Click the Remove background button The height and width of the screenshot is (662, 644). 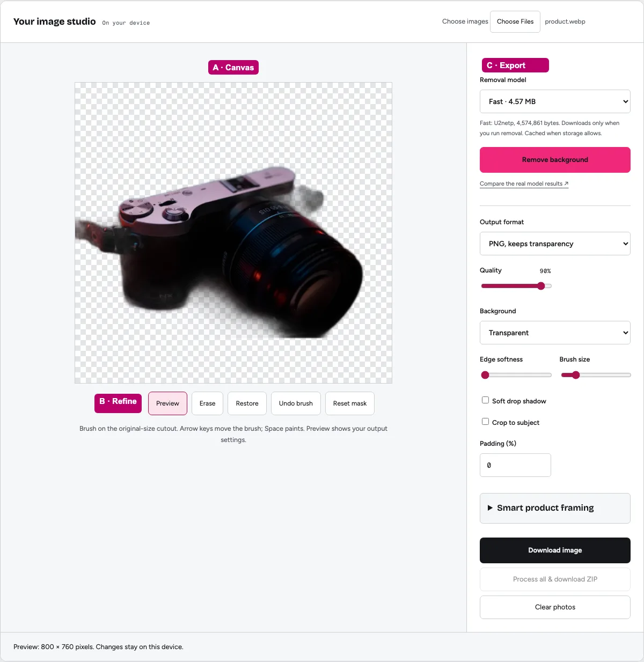[x=555, y=160]
